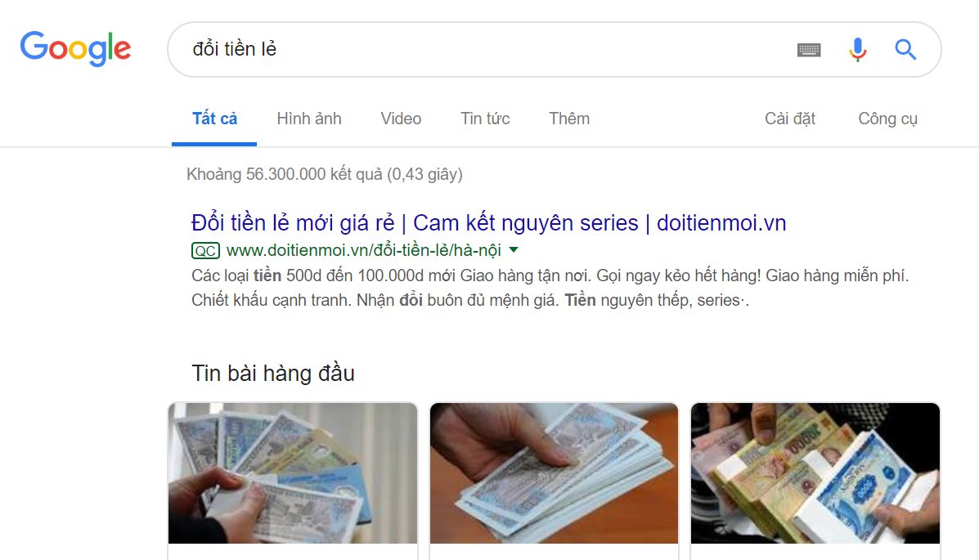Focus the search box containing đổi tiền lẻ
The height and width of the screenshot is (560, 979).
click(481, 49)
